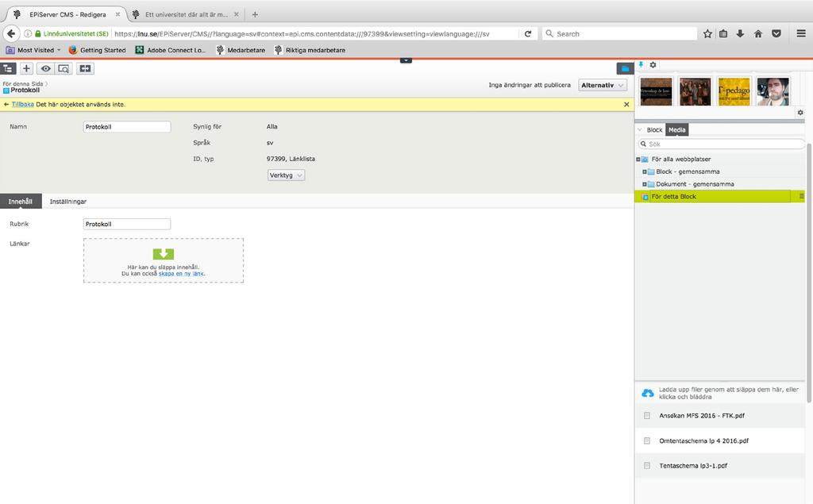The image size is (813, 504).
Task: Select the Media tab in assets pane
Action: point(676,129)
